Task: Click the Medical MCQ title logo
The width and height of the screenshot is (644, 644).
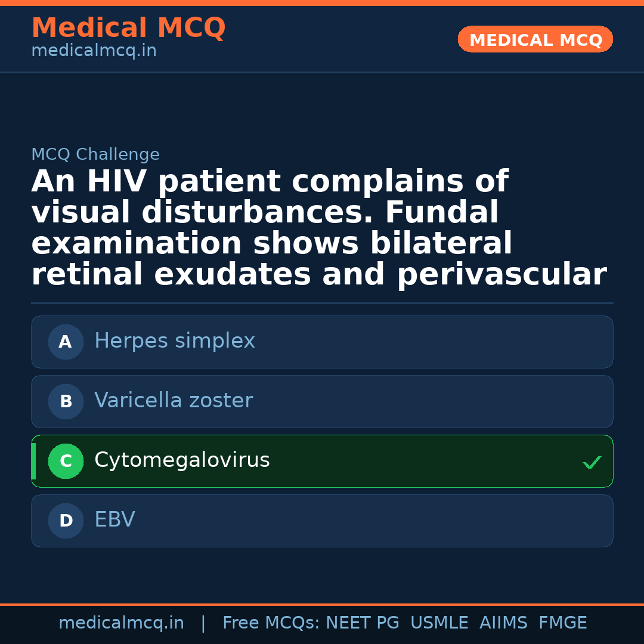Action: (x=128, y=28)
